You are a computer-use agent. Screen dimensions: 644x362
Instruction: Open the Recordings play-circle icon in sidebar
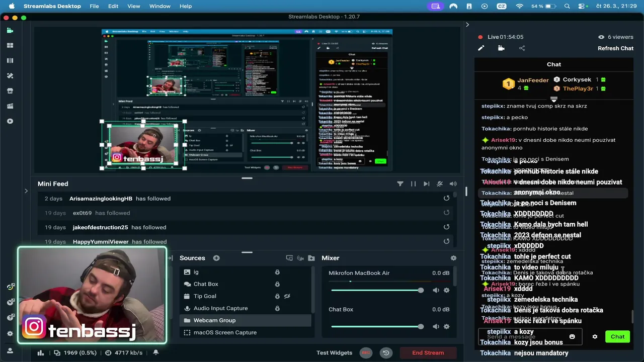(10, 121)
